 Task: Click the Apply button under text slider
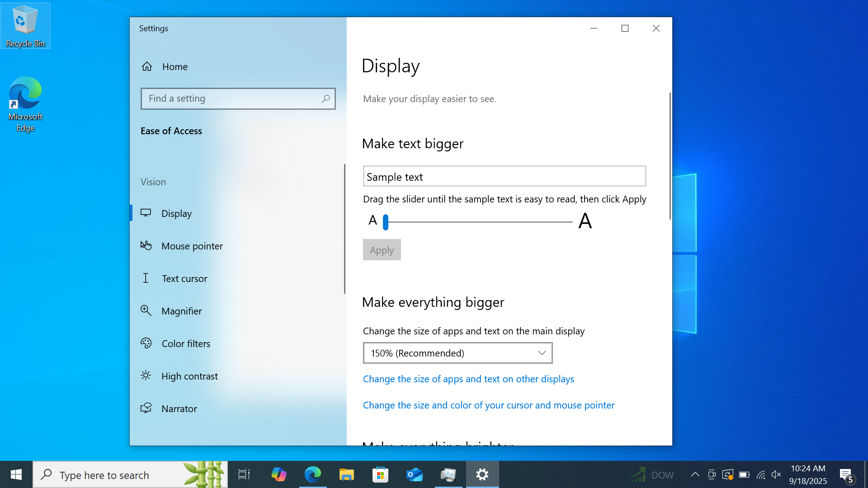click(382, 250)
